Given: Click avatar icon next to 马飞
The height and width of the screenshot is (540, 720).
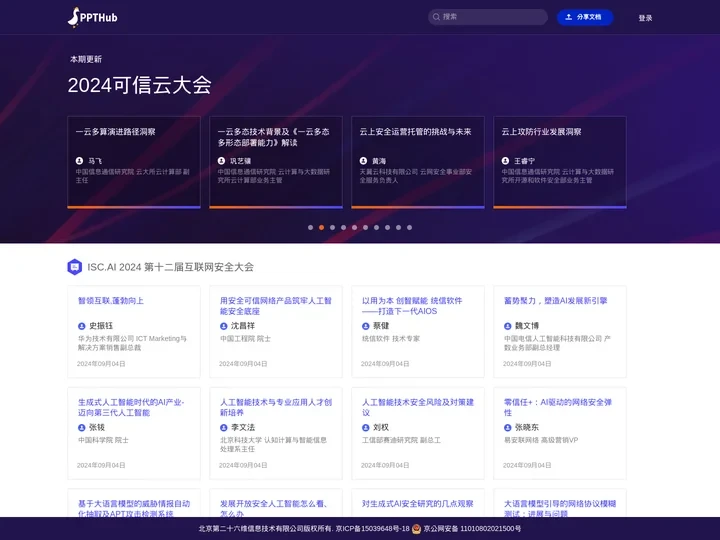Looking at the screenshot, I should [79, 161].
